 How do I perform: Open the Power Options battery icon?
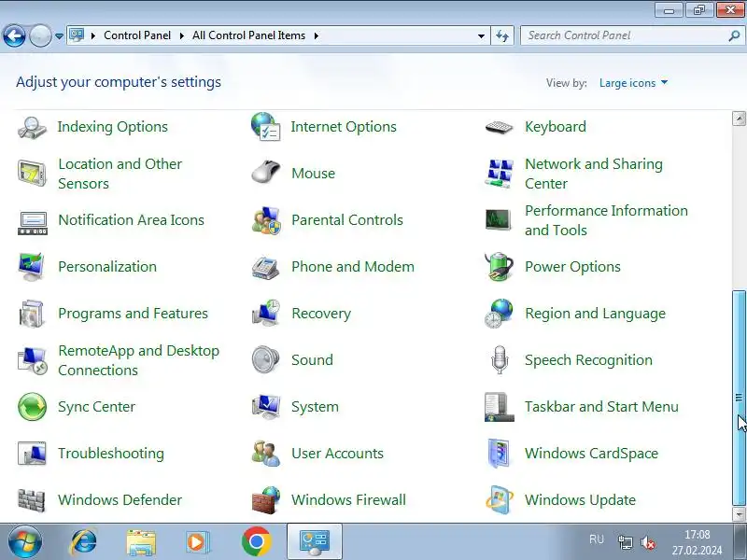499,267
